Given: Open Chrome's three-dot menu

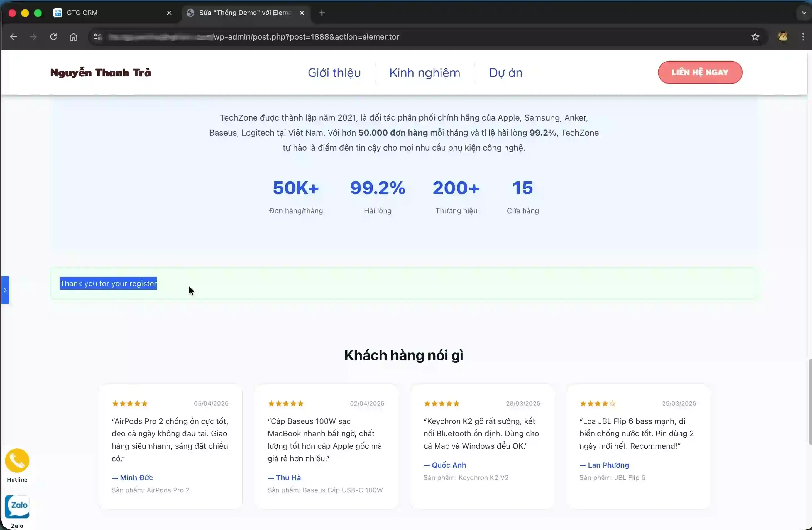Looking at the screenshot, I should (803, 37).
